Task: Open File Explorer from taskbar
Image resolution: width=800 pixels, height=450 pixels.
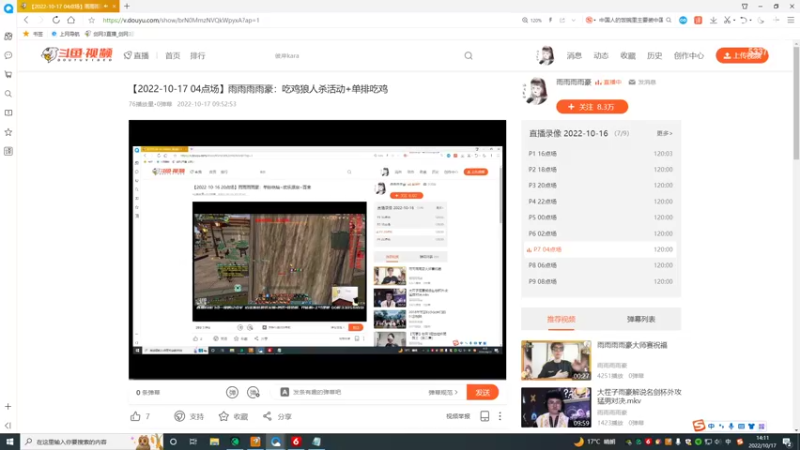Action: pyautogui.click(x=214, y=441)
